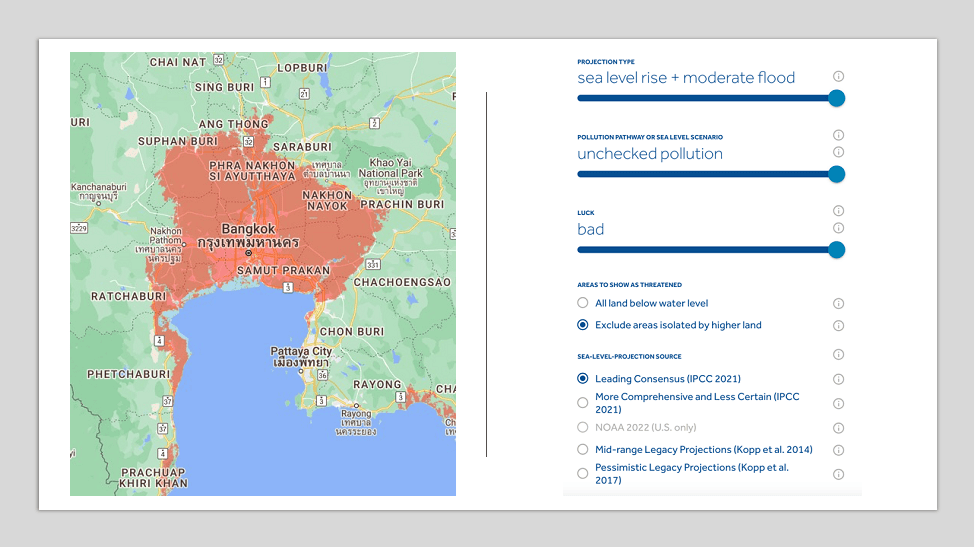
Task: Click the Luck slider handle
Action: 837,250
